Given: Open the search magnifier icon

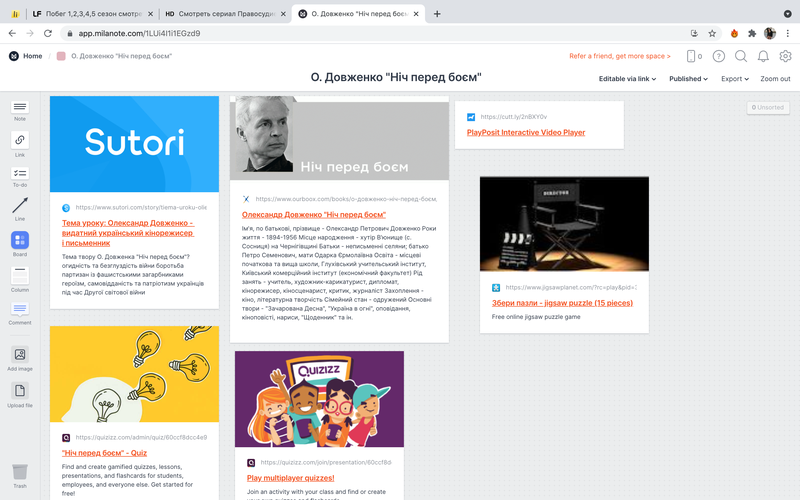Looking at the screenshot, I should 741,56.
